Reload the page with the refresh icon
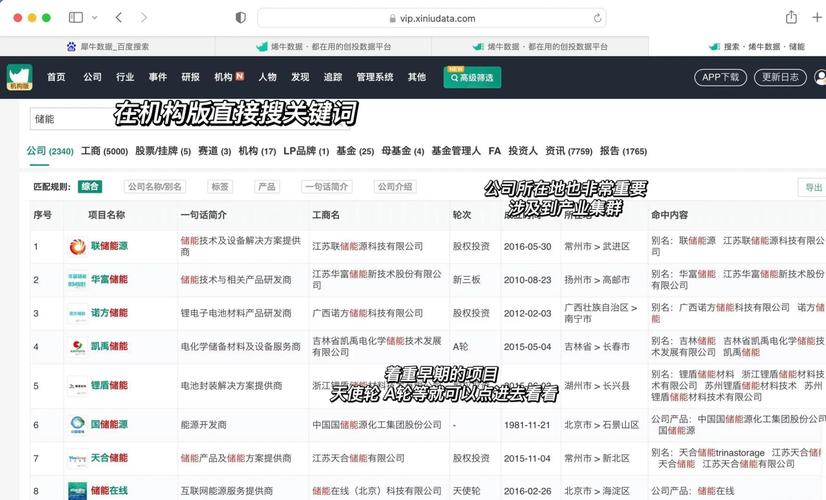This screenshot has height=500, width=826. (x=597, y=18)
